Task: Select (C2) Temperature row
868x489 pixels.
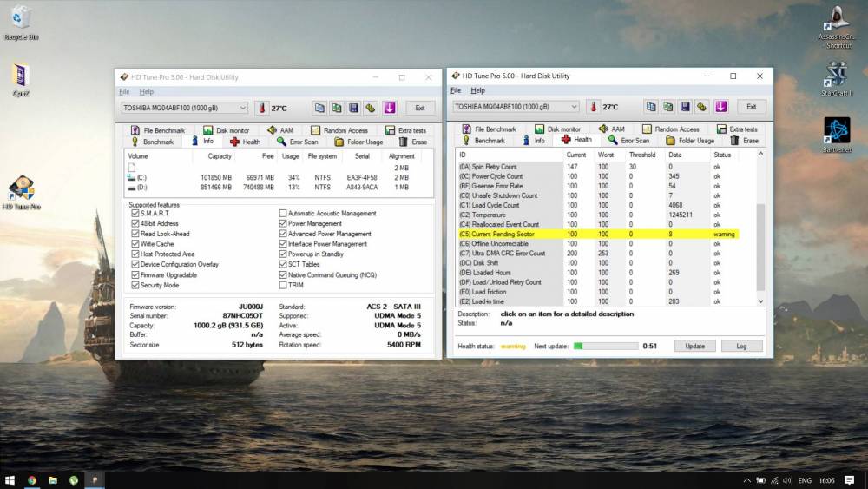Action: tap(598, 215)
